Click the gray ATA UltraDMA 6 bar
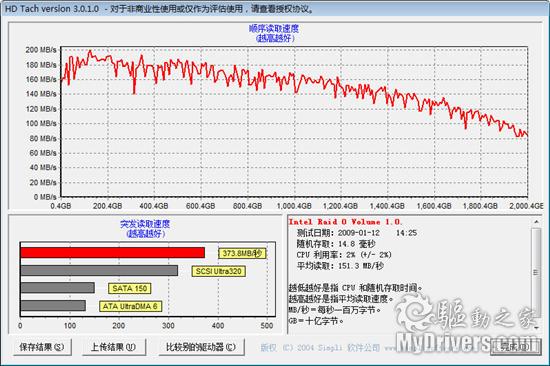The height and width of the screenshot is (366, 550). tap(53, 305)
